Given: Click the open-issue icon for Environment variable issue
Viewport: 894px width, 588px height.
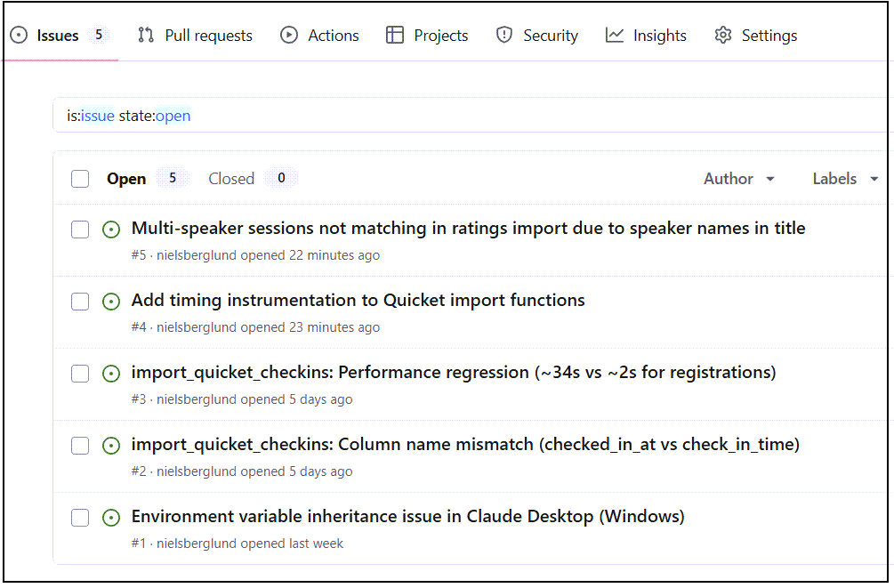Looking at the screenshot, I should pos(111,518).
